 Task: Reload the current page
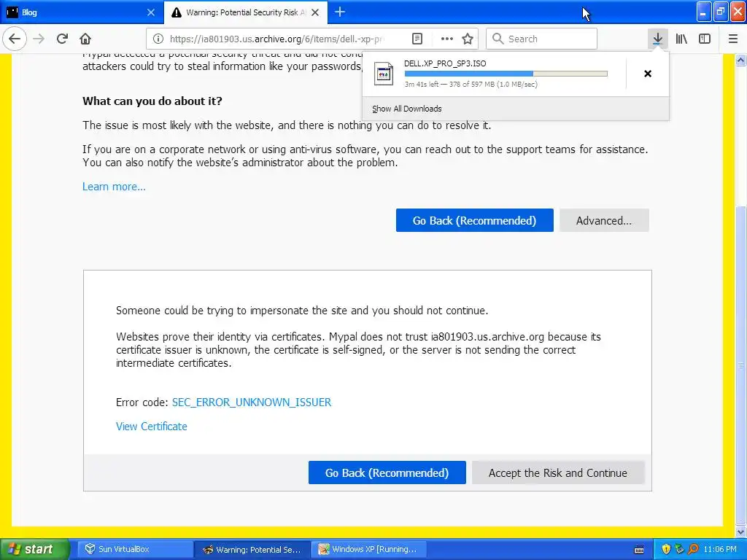tap(62, 39)
